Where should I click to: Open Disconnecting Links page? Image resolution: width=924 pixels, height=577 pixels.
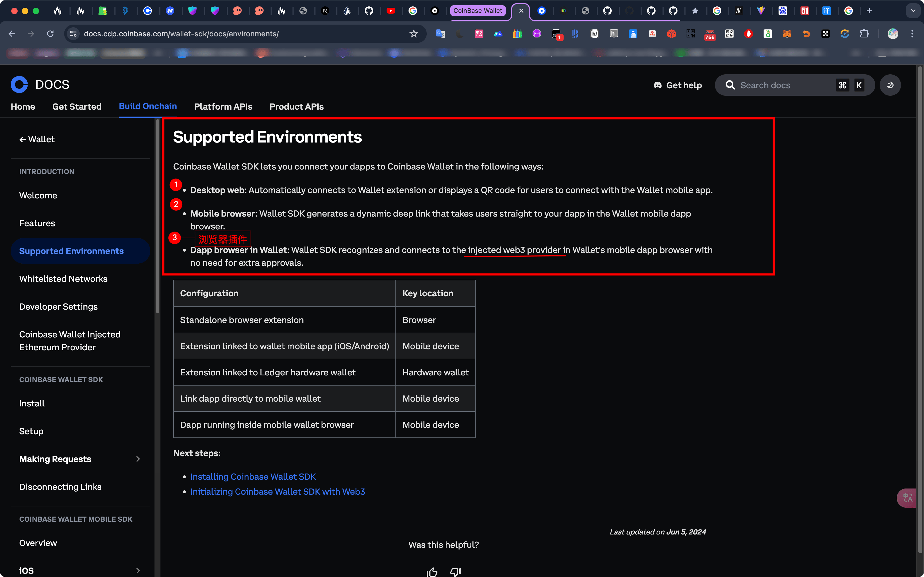point(60,487)
